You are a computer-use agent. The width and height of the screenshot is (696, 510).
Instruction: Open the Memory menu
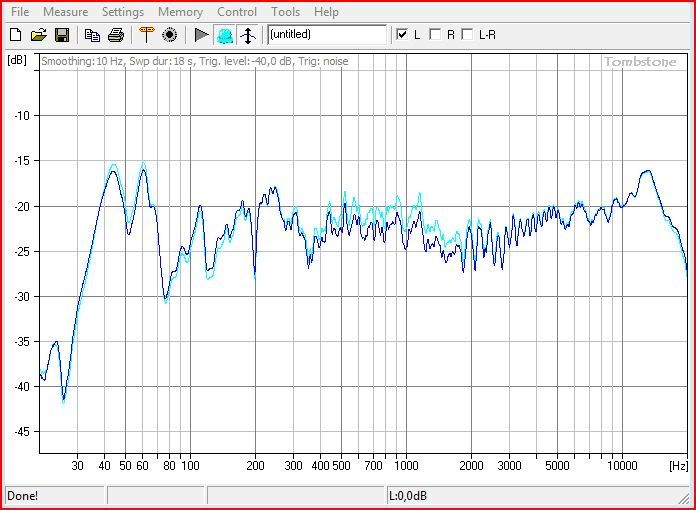(x=180, y=12)
